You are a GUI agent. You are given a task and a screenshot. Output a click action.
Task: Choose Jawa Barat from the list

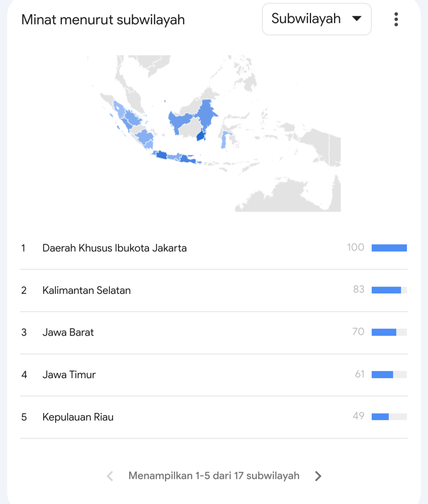(x=214, y=333)
